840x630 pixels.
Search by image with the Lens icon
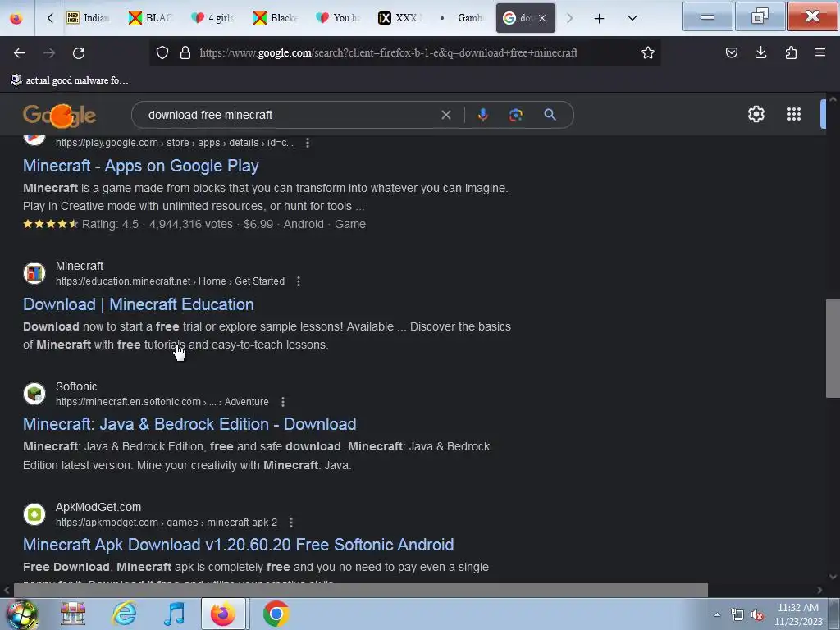click(516, 115)
